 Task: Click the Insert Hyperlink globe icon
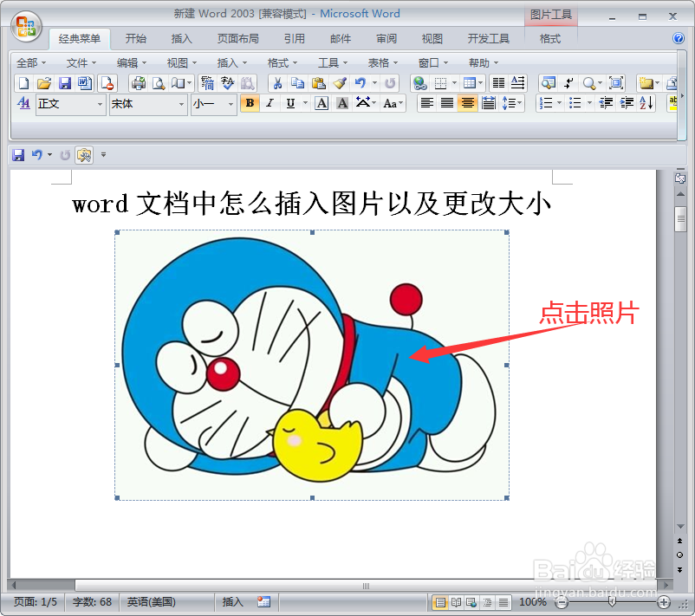[419, 83]
